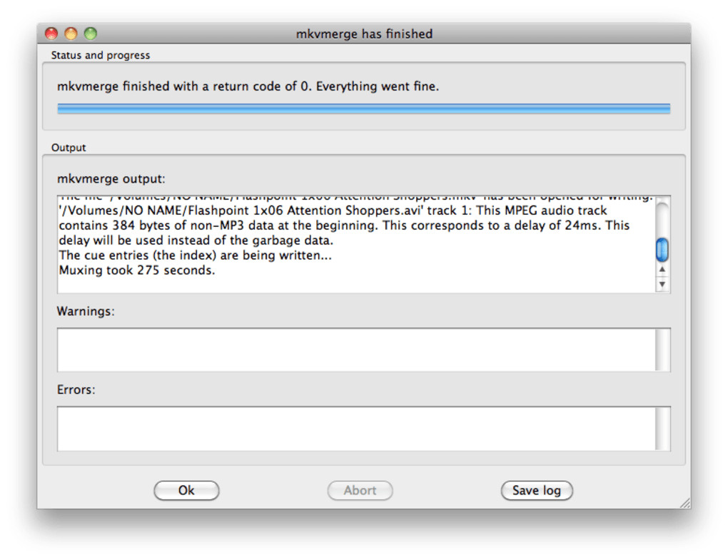This screenshot has height=560, width=728.
Task: Click 'The cue entries (the index)' line
Action: pyautogui.click(x=195, y=255)
